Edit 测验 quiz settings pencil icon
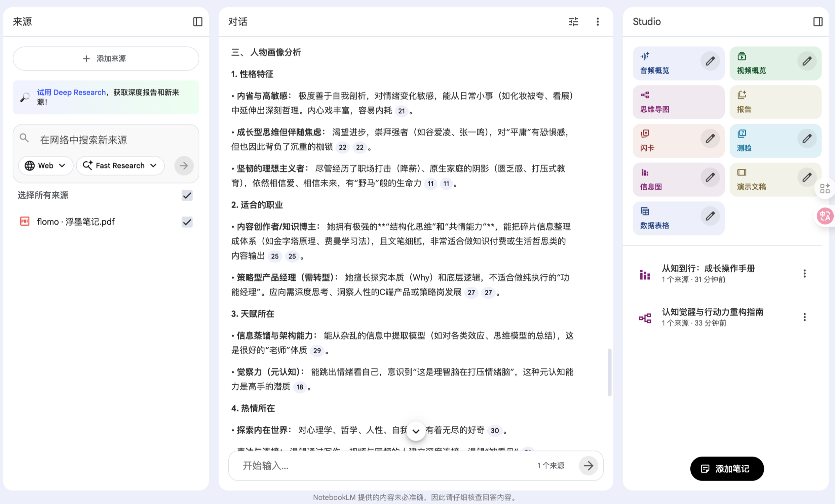The width and height of the screenshot is (835, 504). [x=807, y=139]
